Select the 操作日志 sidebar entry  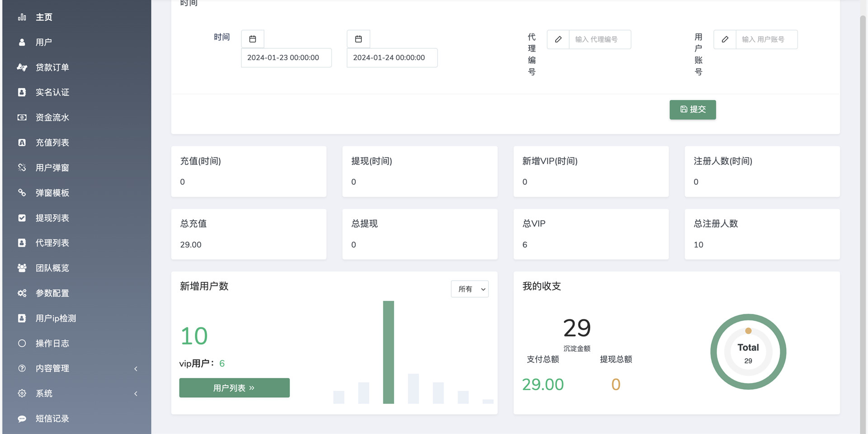[77, 343]
